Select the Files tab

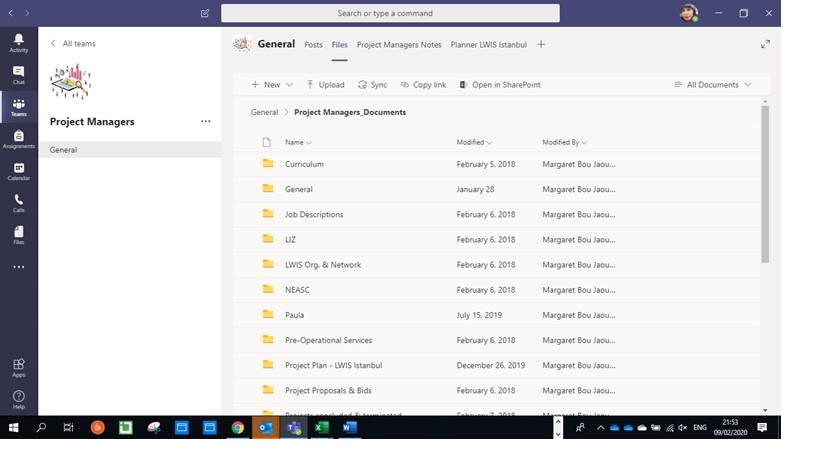tap(340, 44)
